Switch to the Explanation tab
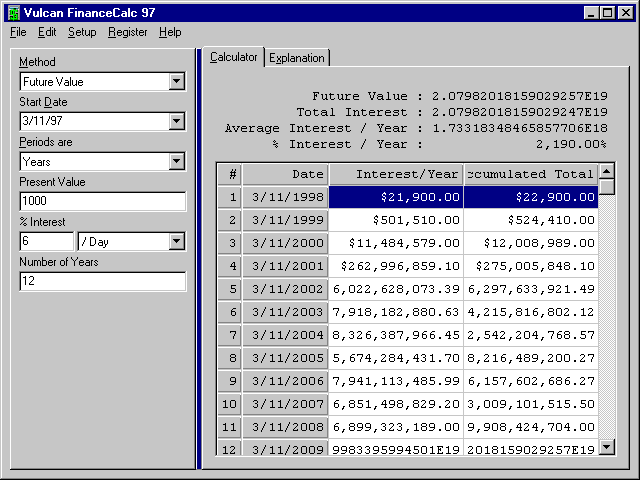 pos(297,58)
